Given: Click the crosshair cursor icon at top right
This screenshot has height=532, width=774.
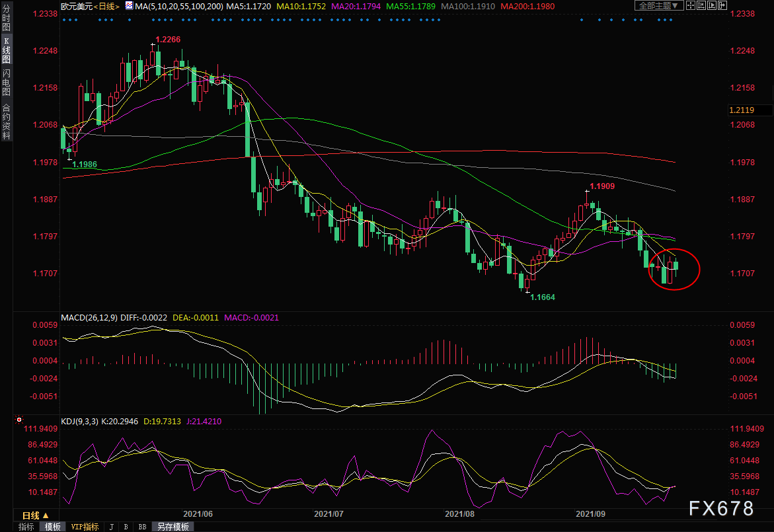Looking at the screenshot, I should (x=691, y=5).
